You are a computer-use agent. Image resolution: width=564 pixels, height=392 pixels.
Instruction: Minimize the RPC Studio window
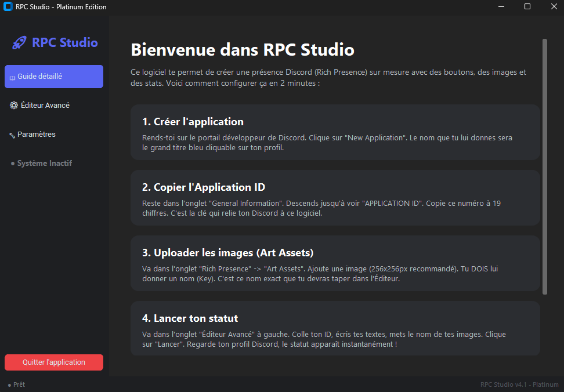pyautogui.click(x=501, y=6)
